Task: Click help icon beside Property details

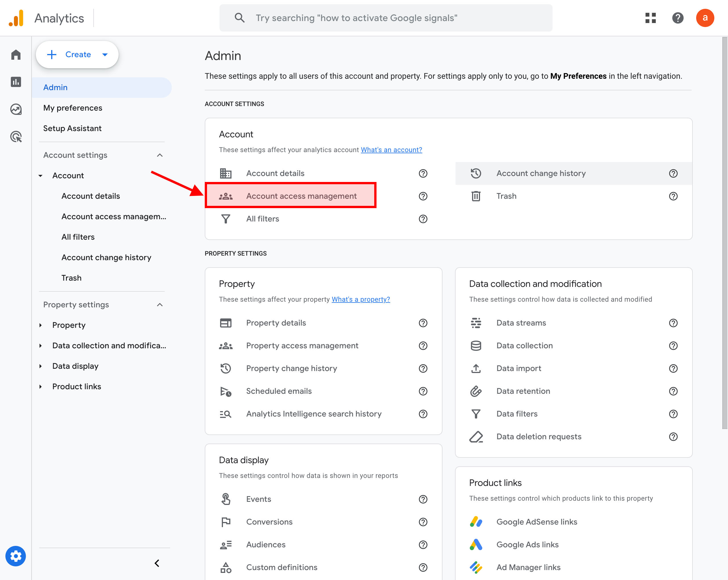Action: (x=423, y=323)
